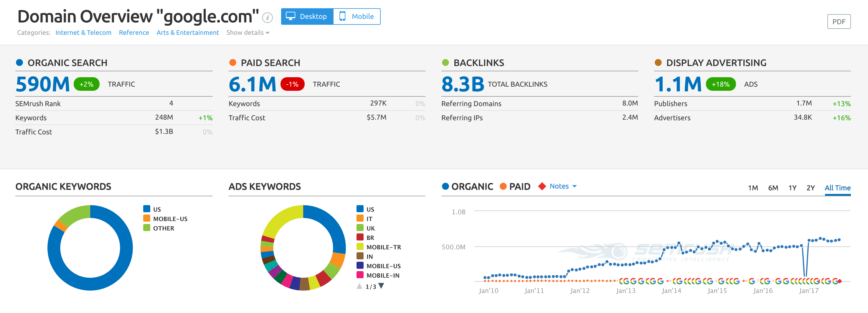
Task: Open the Notes dropdown
Action: point(563,186)
